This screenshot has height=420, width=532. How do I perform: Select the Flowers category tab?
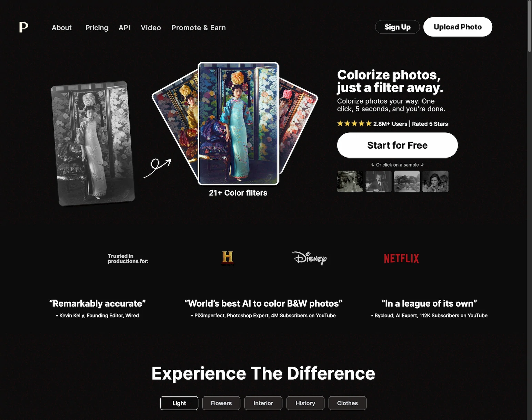(221, 403)
